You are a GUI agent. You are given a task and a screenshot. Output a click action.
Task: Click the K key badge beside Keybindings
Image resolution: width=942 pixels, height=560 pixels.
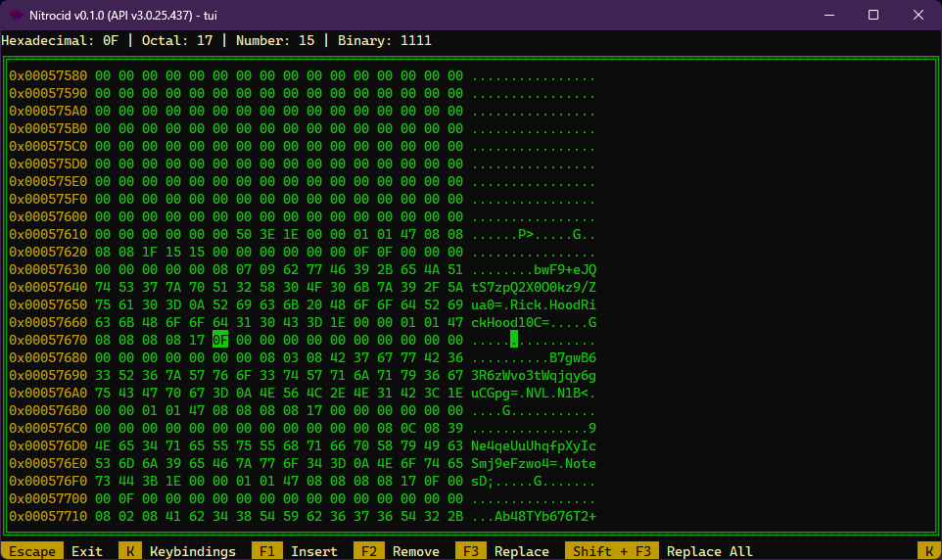[x=130, y=551]
